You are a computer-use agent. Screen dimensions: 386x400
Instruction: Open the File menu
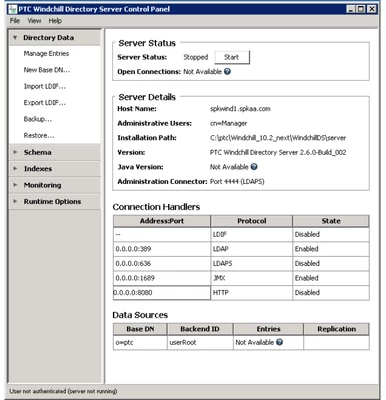[x=15, y=21]
